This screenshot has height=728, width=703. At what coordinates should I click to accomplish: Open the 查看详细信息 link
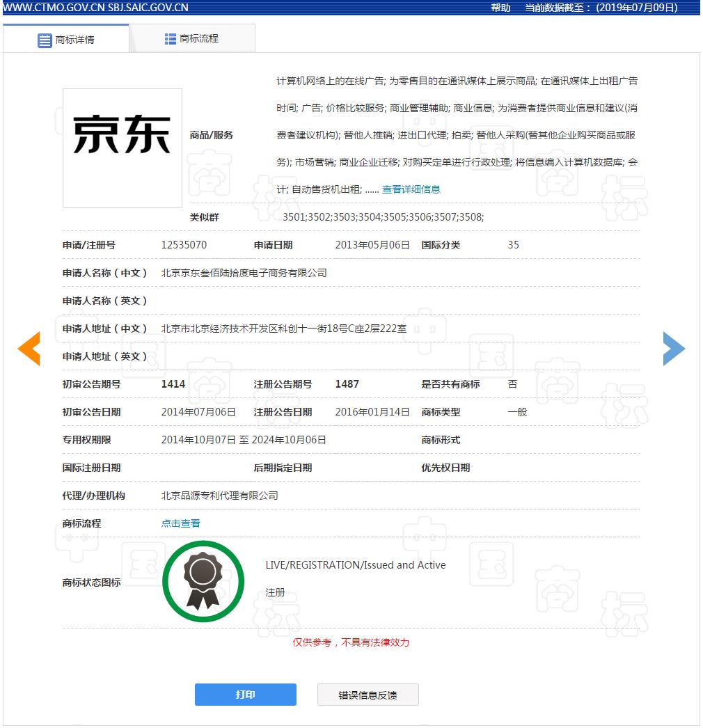(411, 189)
